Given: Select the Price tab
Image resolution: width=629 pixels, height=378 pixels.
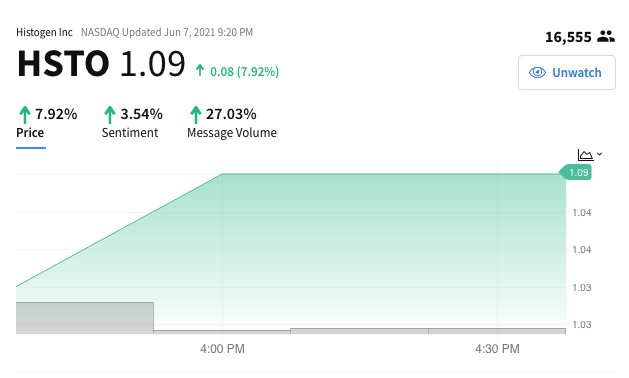Looking at the screenshot, I should tap(30, 133).
